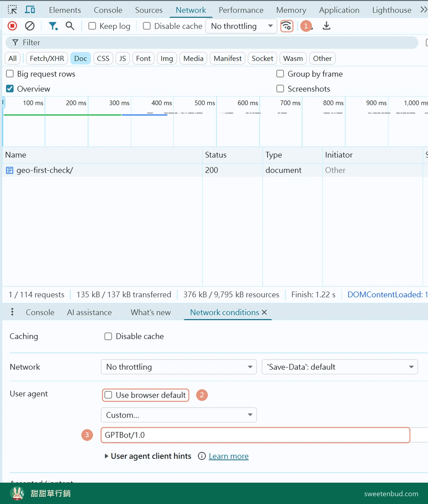Open the network search magnifier

70,26
